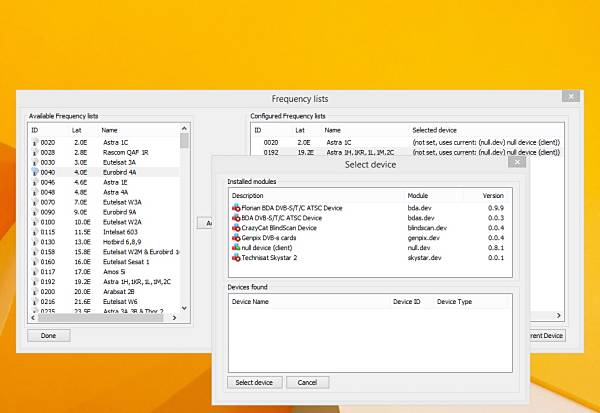Sort the available lists by Lat column
The height and width of the screenshot is (413, 600).
(x=83, y=130)
